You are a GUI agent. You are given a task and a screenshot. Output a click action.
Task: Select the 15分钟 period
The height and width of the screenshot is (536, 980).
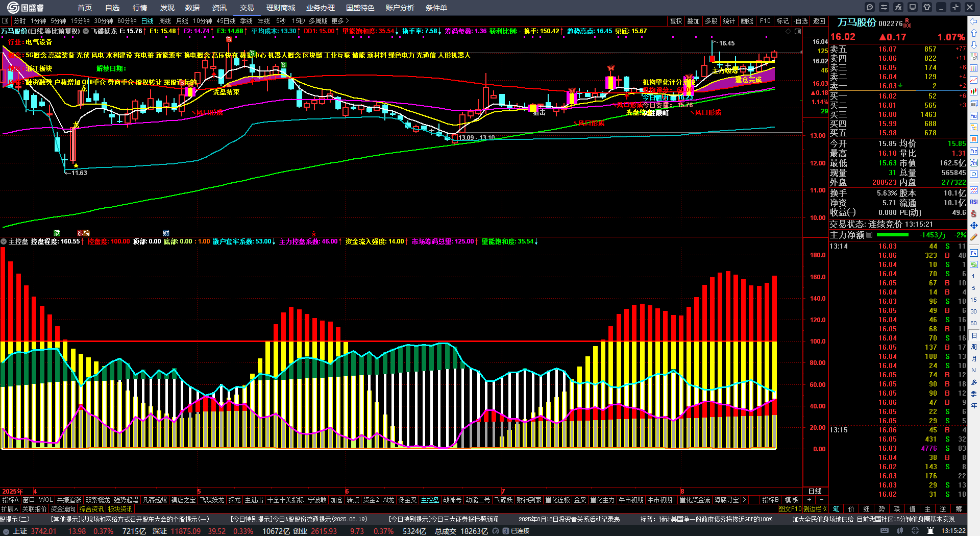[80, 21]
